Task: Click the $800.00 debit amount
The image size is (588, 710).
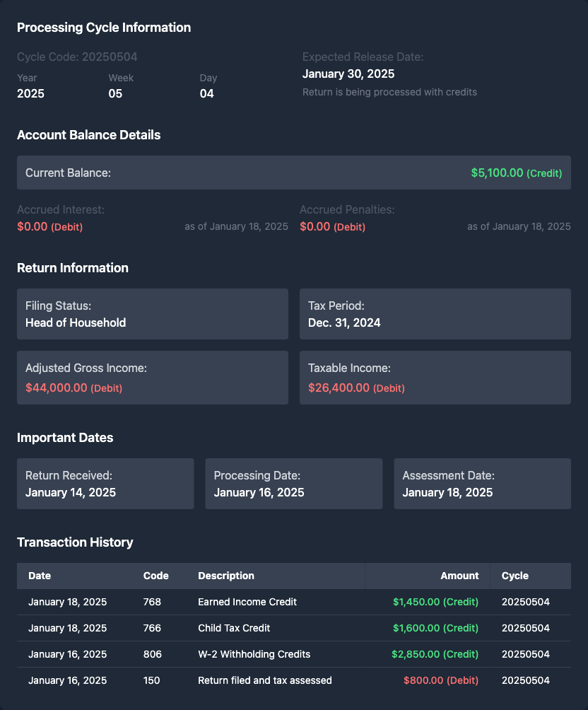Action: tap(441, 680)
